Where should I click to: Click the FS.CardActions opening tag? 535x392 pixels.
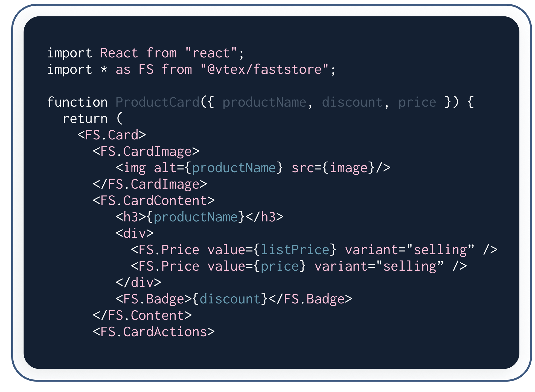[x=154, y=332]
